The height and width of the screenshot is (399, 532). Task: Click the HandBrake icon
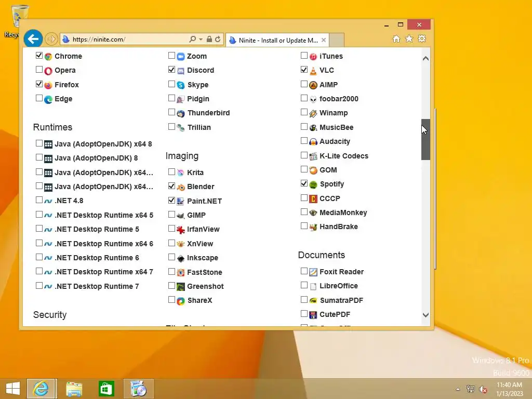313,227
